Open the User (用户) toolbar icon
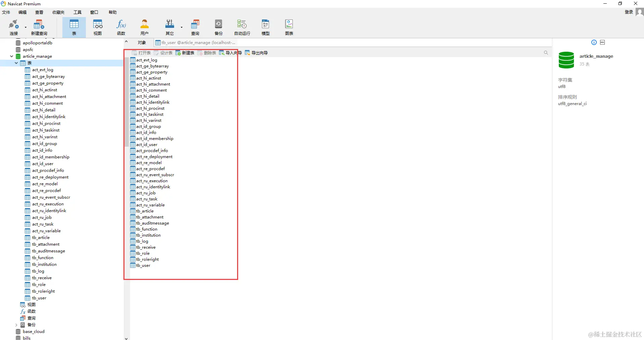This screenshot has width=644, height=340. 145,27
